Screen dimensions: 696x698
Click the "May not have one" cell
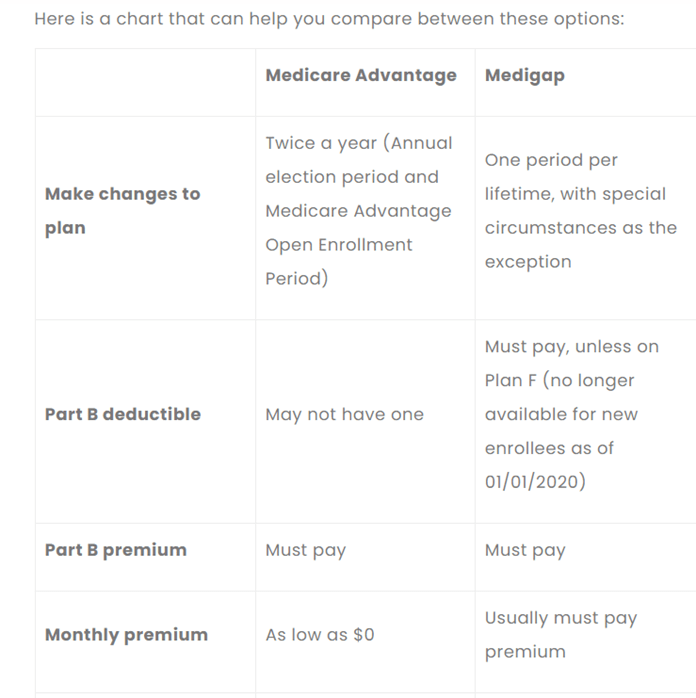[344, 414]
